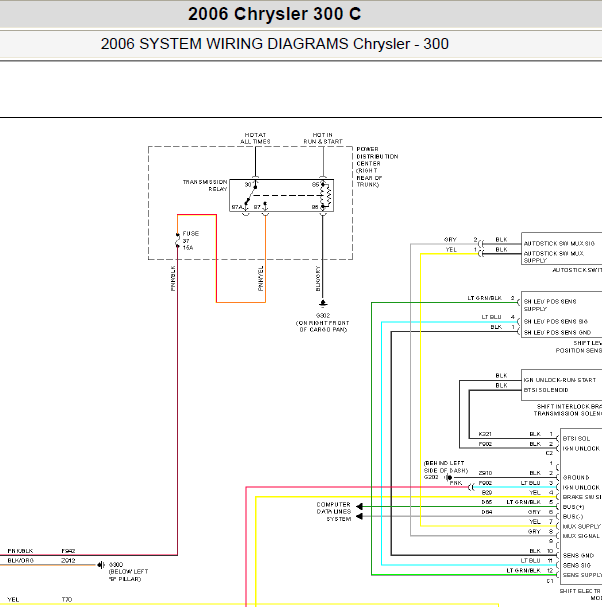Image resolution: width=602 pixels, height=607 pixels.
Task: Click the "MUX SIGNAL" pin label
Action: click(581, 536)
